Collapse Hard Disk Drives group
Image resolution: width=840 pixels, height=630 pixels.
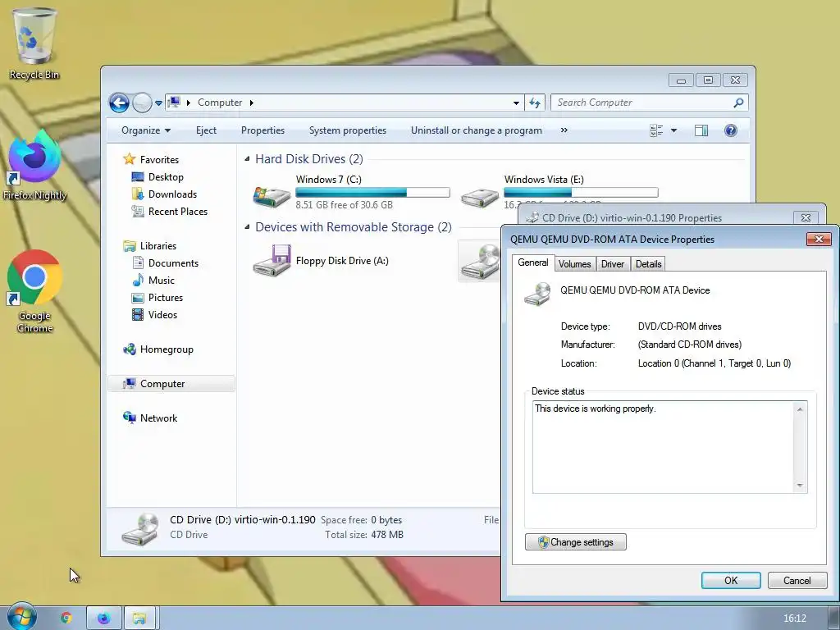click(247, 158)
